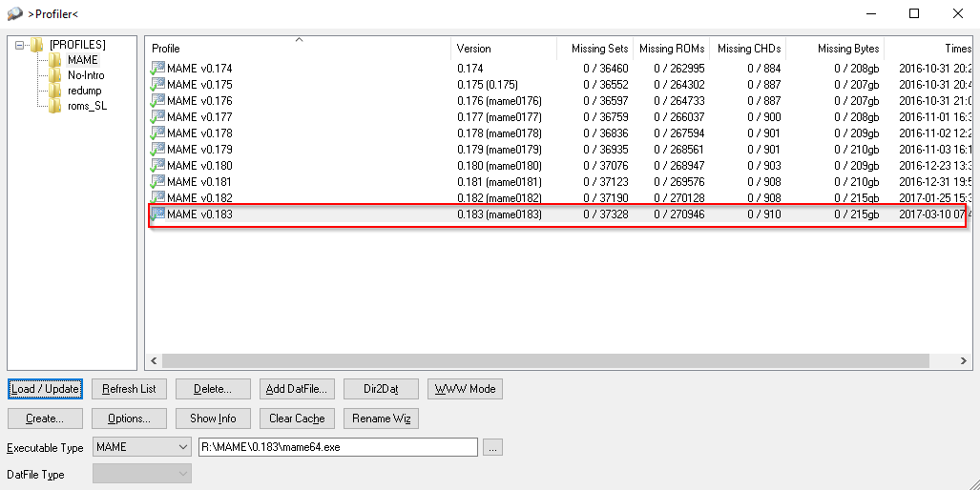980x490 pixels.
Task: Select the MAME tree item label
Action: point(82,60)
